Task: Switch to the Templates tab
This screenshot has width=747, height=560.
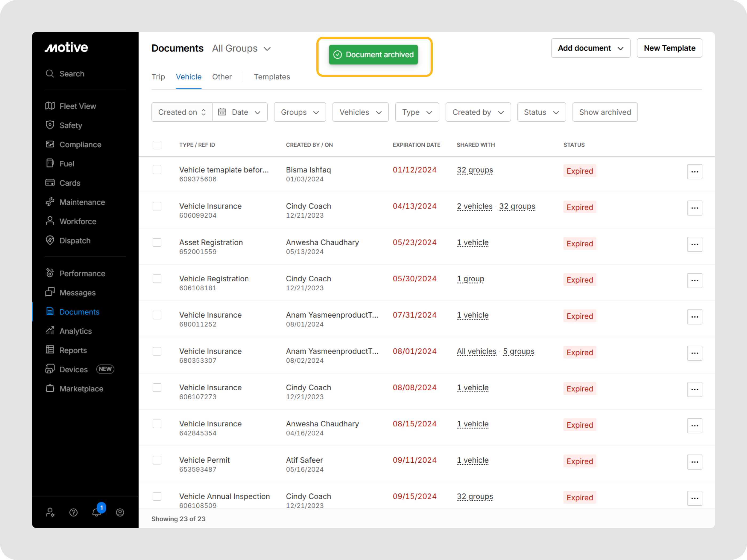Action: pos(272,77)
